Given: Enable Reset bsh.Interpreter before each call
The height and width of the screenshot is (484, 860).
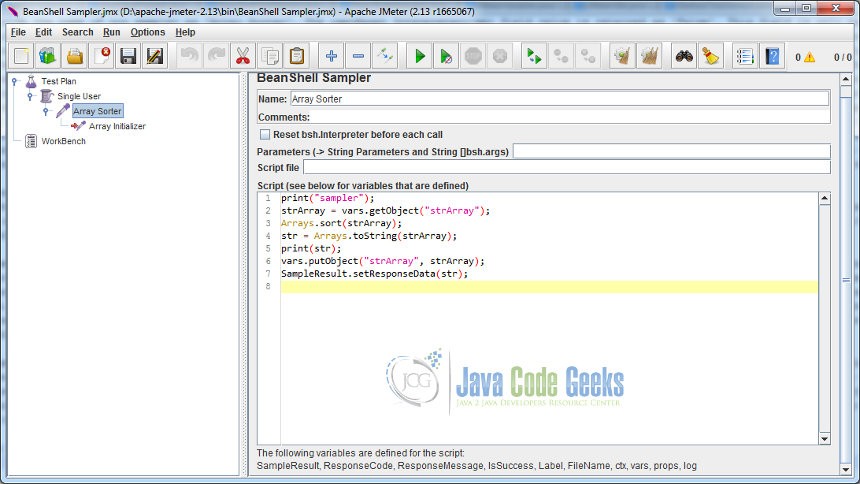Looking at the screenshot, I should pyautogui.click(x=265, y=134).
